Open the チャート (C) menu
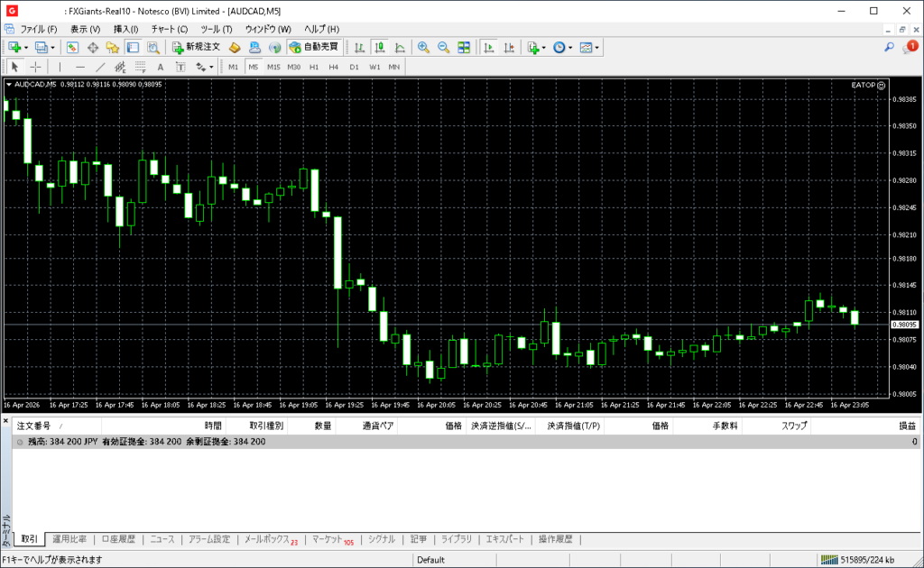The width and height of the screenshot is (924, 568). (x=169, y=29)
